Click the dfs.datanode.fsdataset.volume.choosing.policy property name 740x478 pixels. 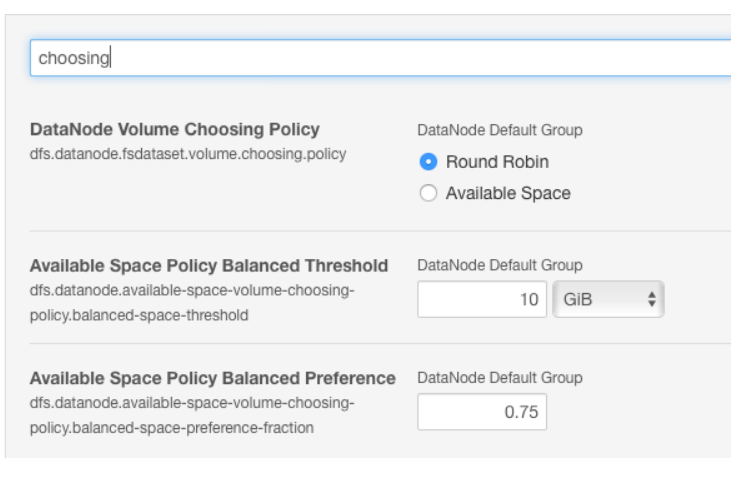(x=189, y=154)
